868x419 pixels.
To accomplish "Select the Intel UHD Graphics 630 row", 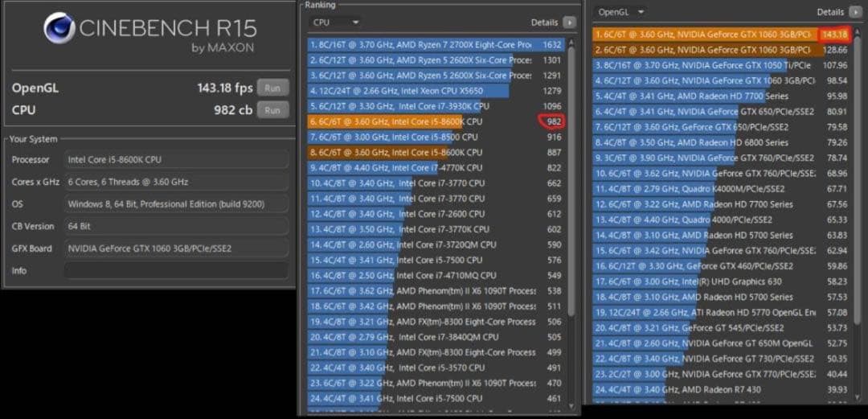I will 721,281.
